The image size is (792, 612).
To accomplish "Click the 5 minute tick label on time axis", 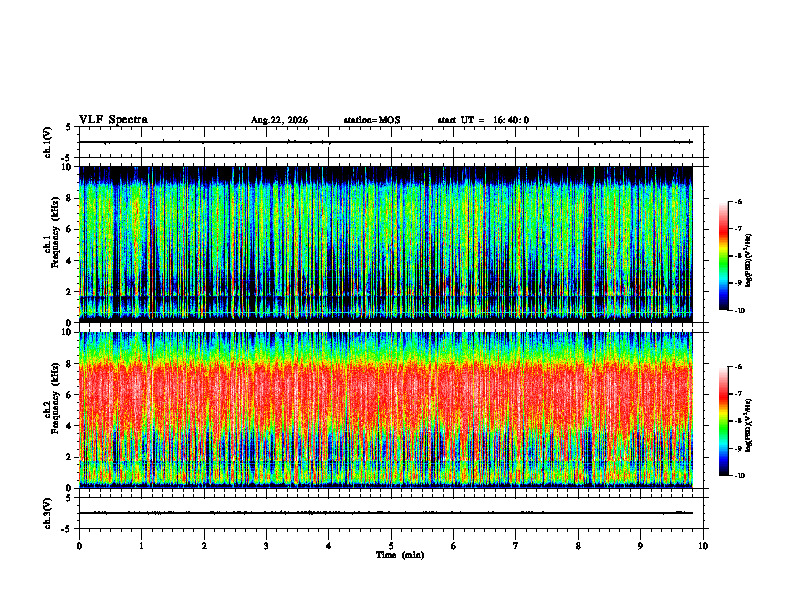I will (391, 546).
